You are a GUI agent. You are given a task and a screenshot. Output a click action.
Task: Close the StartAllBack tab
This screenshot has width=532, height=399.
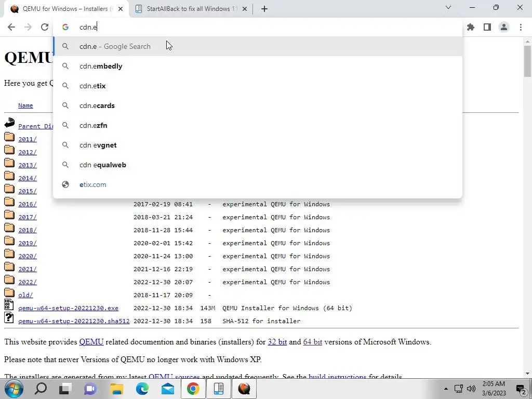[245, 9]
